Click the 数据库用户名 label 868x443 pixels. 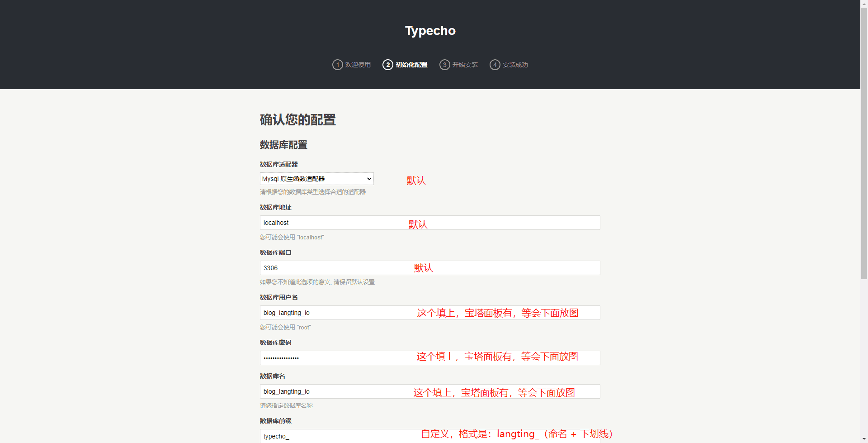point(279,297)
